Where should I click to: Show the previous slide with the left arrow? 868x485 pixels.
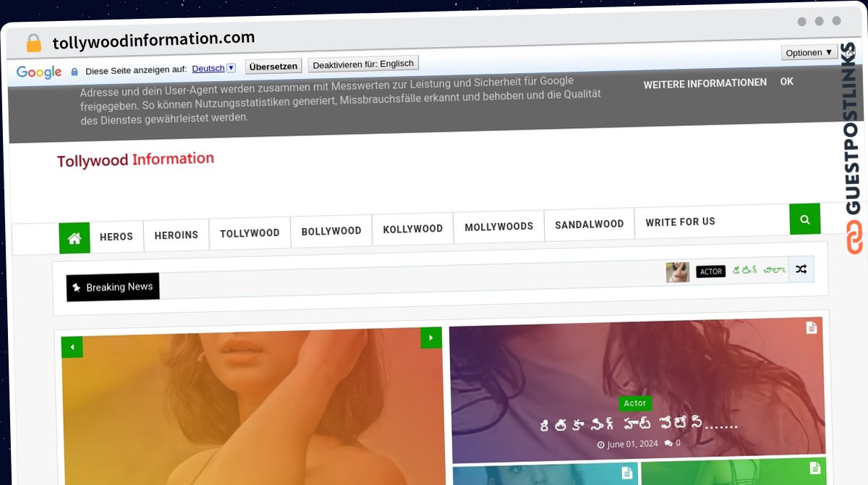tap(72, 347)
